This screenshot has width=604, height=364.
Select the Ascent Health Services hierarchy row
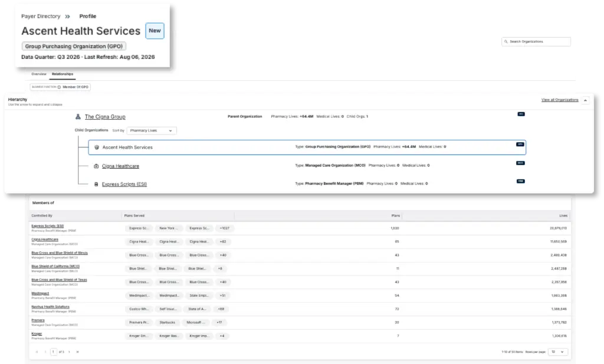(307, 147)
